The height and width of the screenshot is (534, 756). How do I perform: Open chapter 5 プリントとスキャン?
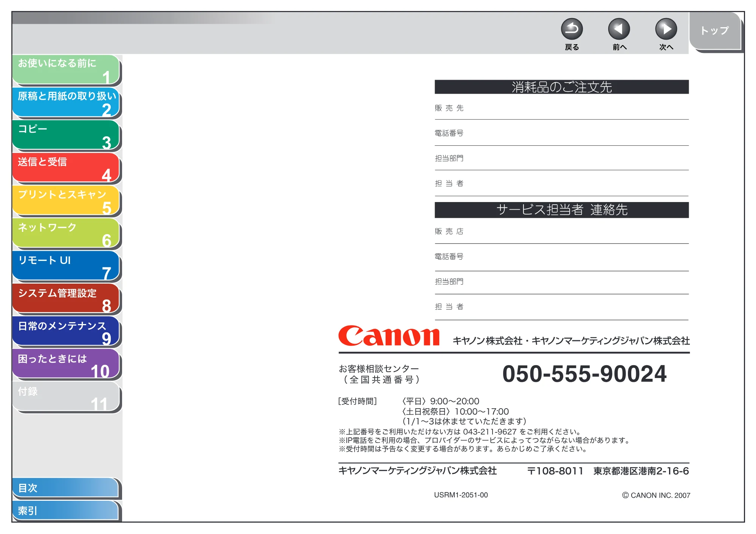(66, 201)
